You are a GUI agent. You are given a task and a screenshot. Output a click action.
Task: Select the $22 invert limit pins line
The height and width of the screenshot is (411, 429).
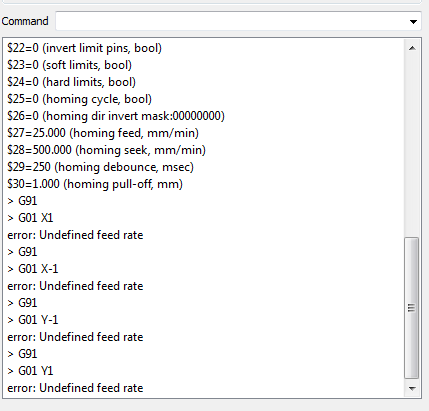tap(84, 48)
